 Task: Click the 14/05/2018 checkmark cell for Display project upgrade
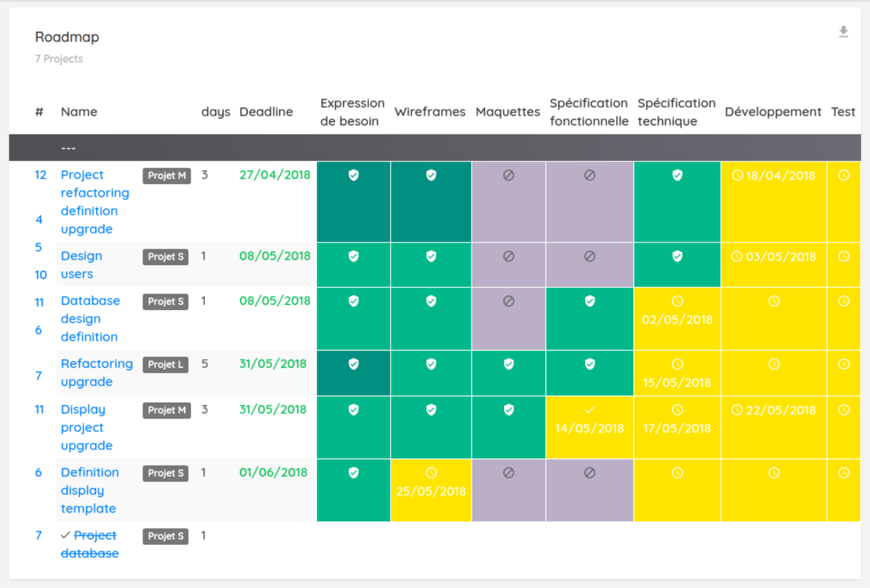tap(589, 419)
